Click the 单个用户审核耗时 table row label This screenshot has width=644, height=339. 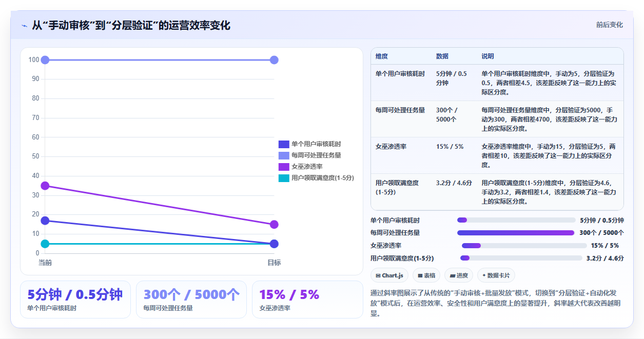400,74
